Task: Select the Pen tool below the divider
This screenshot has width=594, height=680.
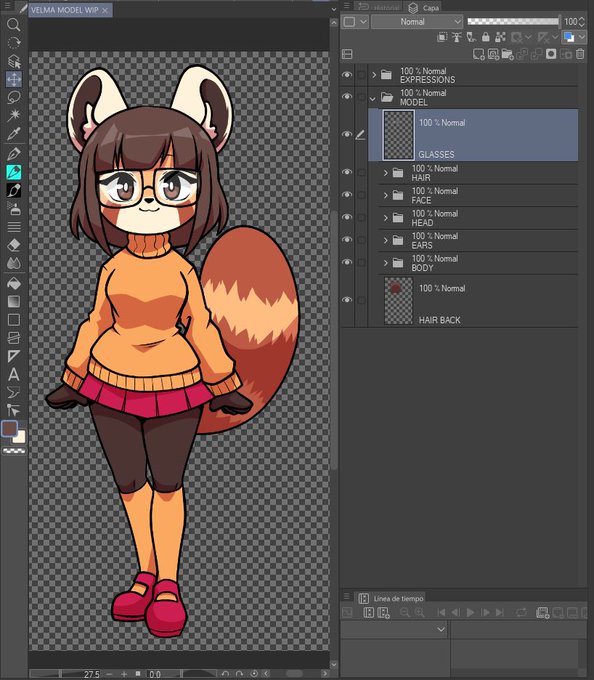Action: click(x=13, y=154)
